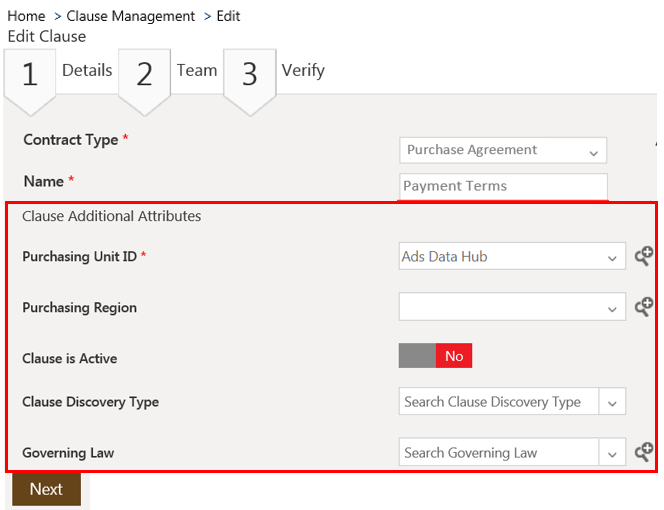Click the Name field containing Payment Terms
Screen dimensions: 664x510
pyautogui.click(x=502, y=186)
